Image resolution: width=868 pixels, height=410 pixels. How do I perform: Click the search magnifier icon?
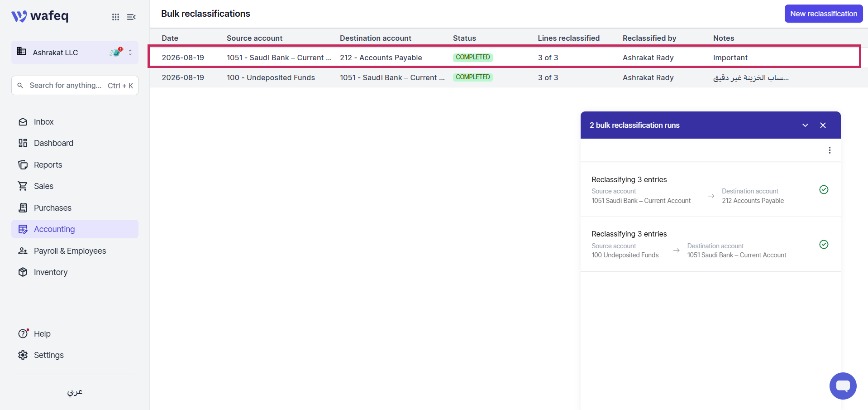20,85
